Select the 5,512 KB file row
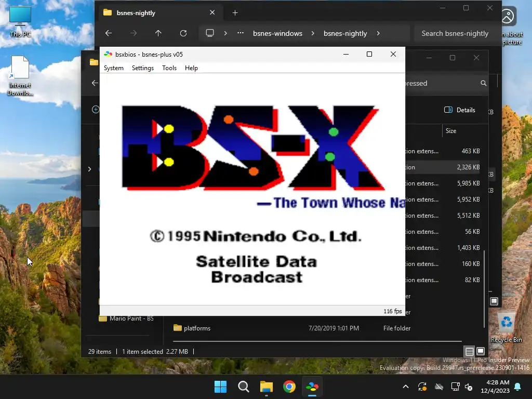The height and width of the screenshot is (399, 532). [x=443, y=216]
